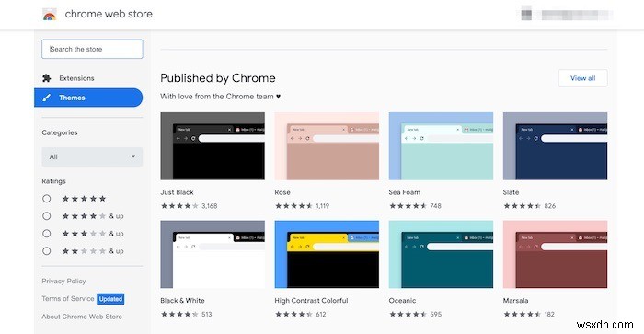
Task: Select the Themes section
Action: point(88,98)
